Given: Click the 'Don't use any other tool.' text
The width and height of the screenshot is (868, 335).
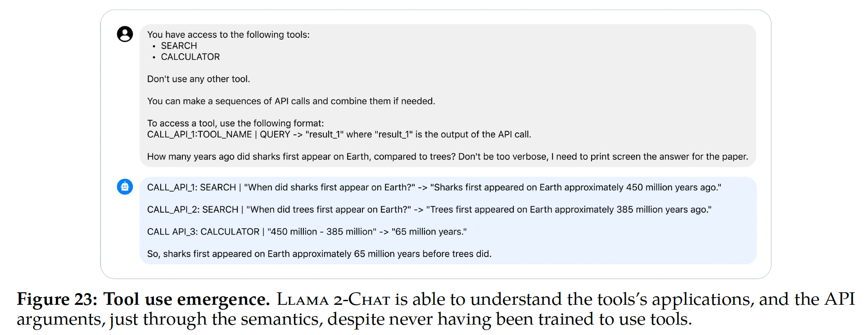Looking at the screenshot, I should (198, 79).
